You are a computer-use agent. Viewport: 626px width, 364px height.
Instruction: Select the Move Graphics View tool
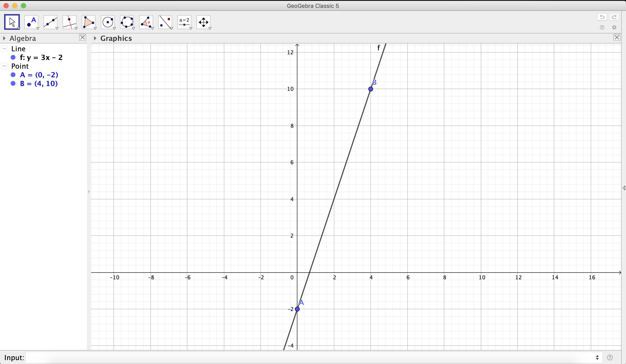point(203,22)
